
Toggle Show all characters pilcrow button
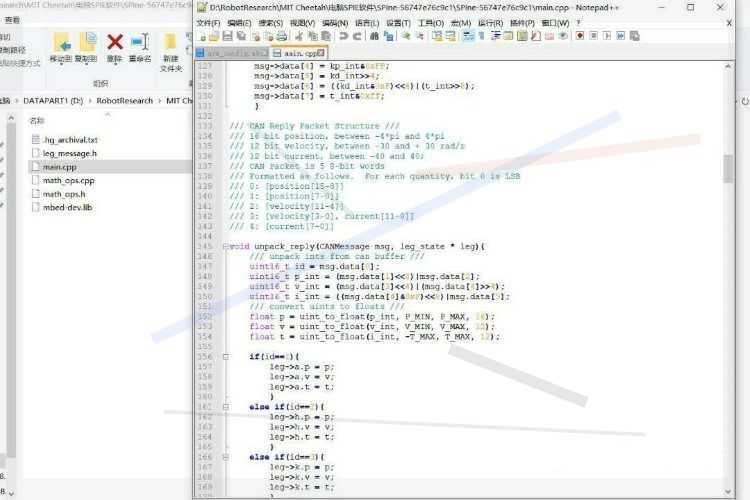coord(481,36)
